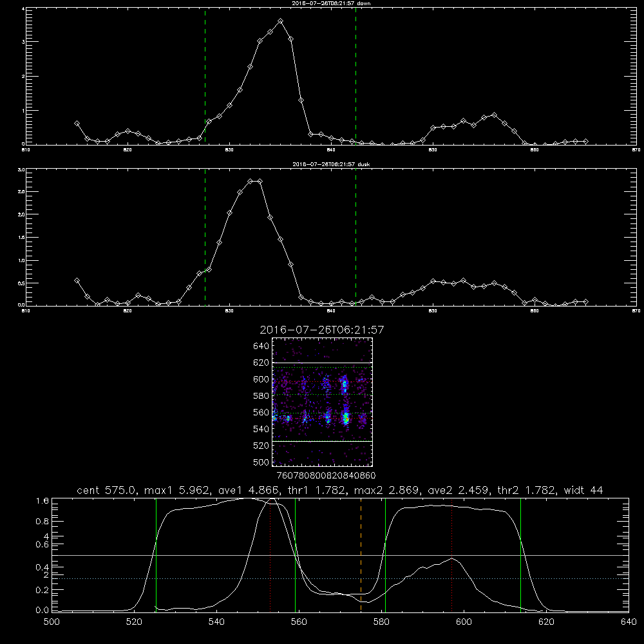The image size is (644, 644).
Task: Click the '1.5' y-axis label of the dusk plot
Action: (x=21, y=238)
